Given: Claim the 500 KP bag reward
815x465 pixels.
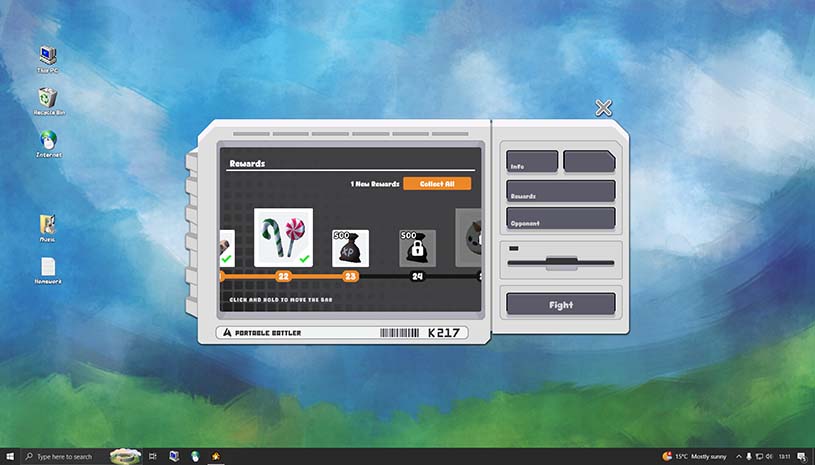Looking at the screenshot, I should (x=350, y=248).
